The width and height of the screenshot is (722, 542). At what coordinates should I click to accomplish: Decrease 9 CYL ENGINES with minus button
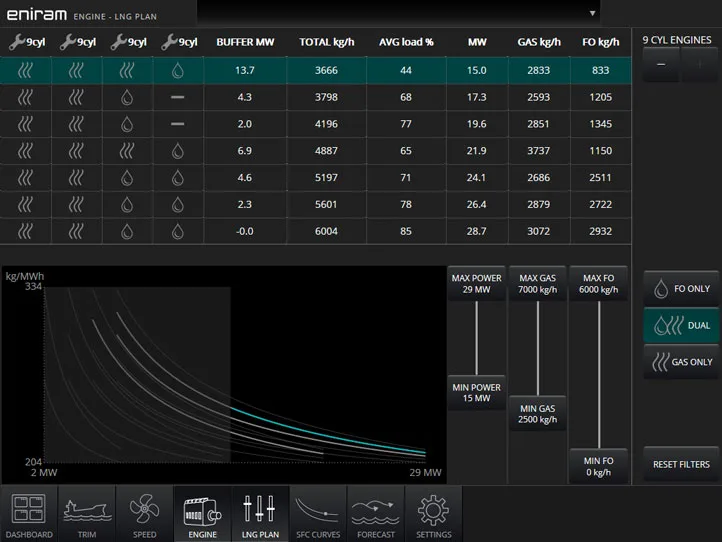pos(661,64)
